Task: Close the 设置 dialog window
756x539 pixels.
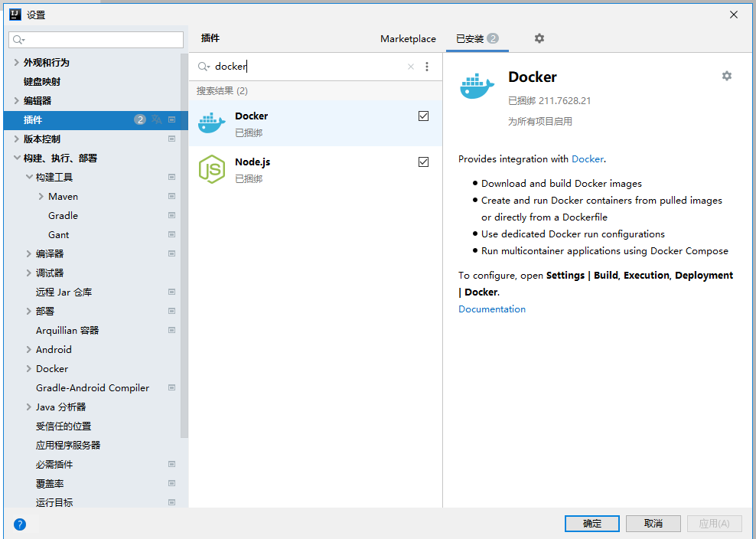Action: coord(733,15)
